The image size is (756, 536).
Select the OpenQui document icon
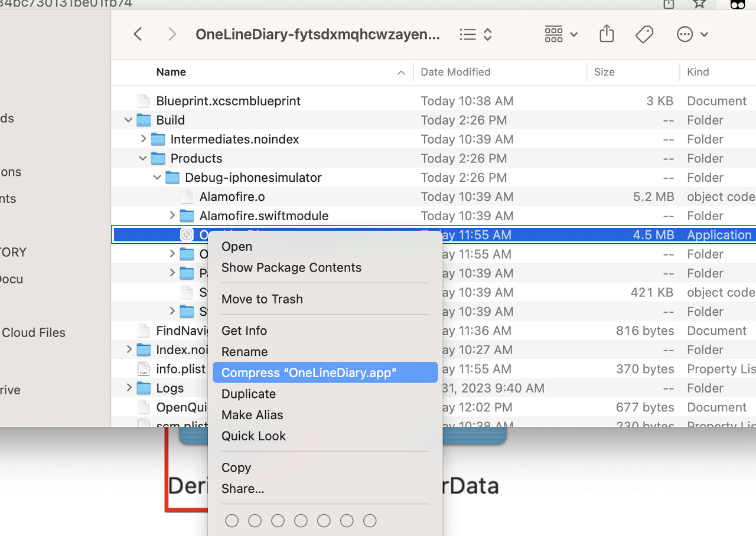144,407
